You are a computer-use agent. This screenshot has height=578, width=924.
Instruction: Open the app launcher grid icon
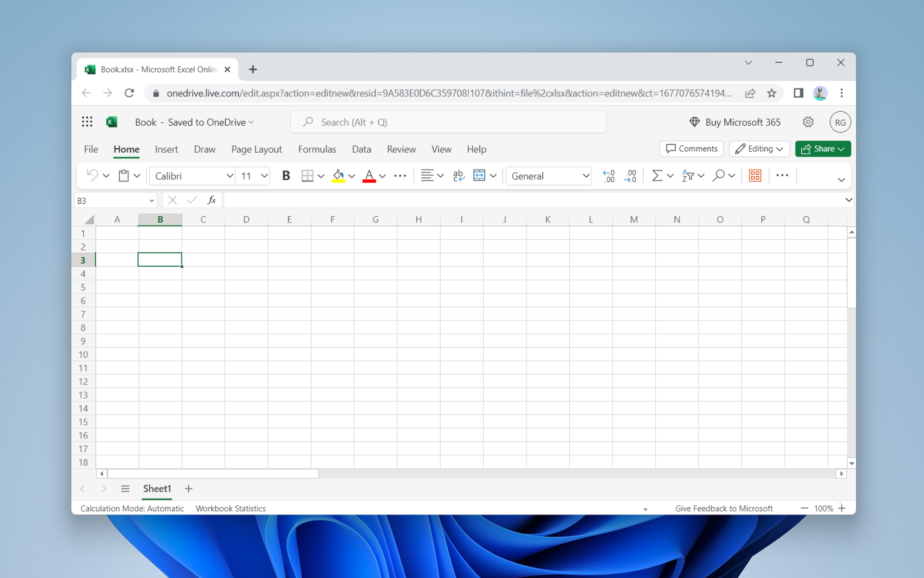point(87,122)
